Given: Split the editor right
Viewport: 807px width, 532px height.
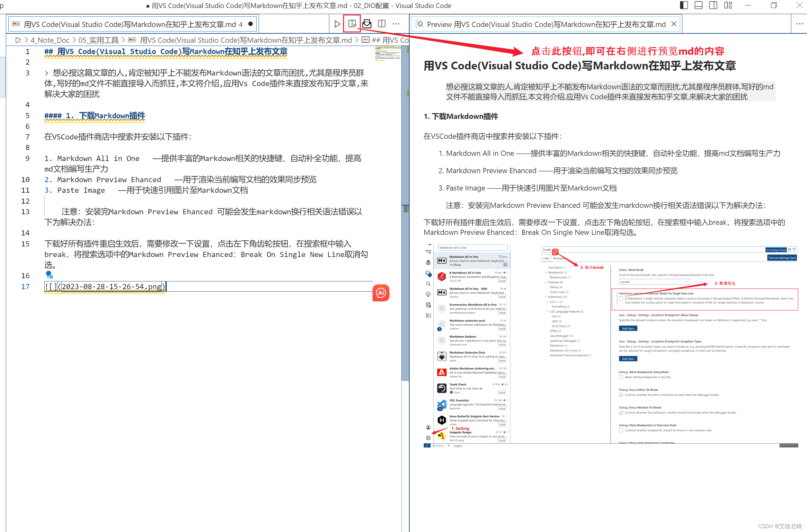Looking at the screenshot, I should (x=382, y=24).
